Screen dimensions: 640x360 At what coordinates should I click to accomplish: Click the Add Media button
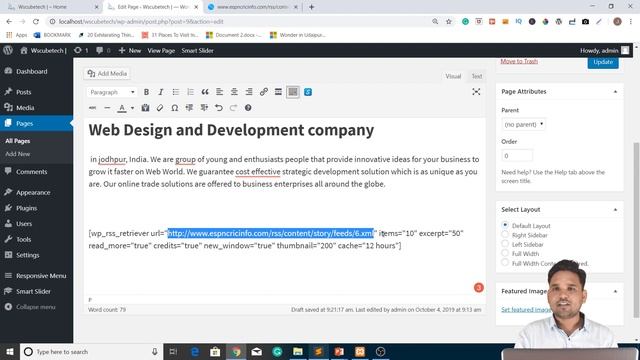(107, 74)
